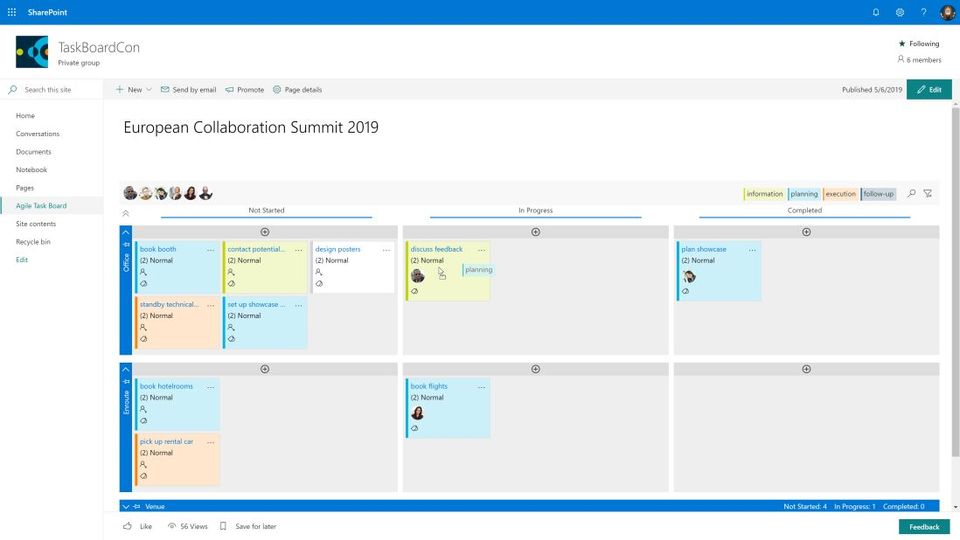Screen dimensions: 960x540
Task: Add a card in Office Not Started column
Action: pos(265,232)
